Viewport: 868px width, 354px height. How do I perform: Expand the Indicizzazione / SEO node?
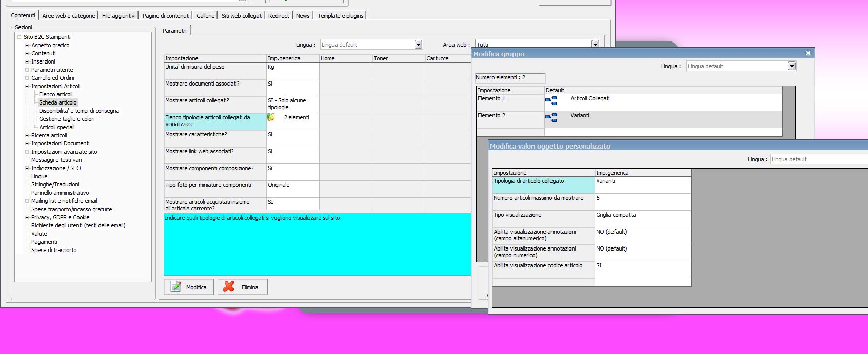pyautogui.click(x=27, y=168)
